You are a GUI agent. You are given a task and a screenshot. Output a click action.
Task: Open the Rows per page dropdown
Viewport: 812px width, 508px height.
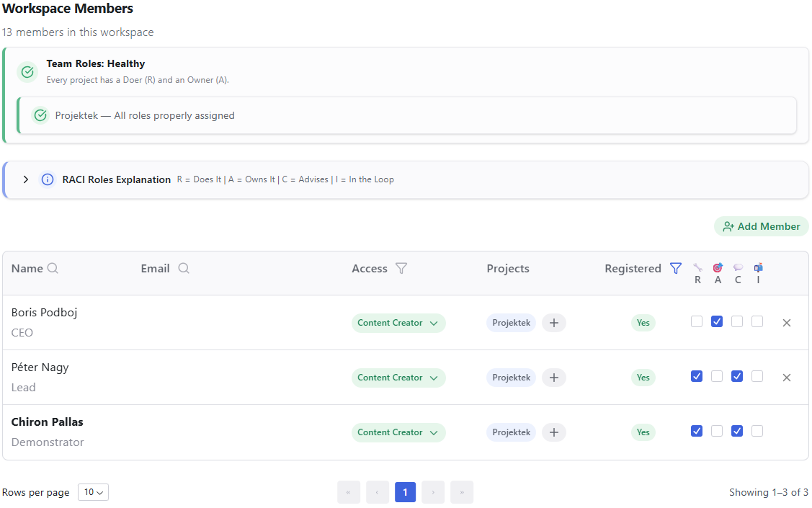pyautogui.click(x=93, y=492)
